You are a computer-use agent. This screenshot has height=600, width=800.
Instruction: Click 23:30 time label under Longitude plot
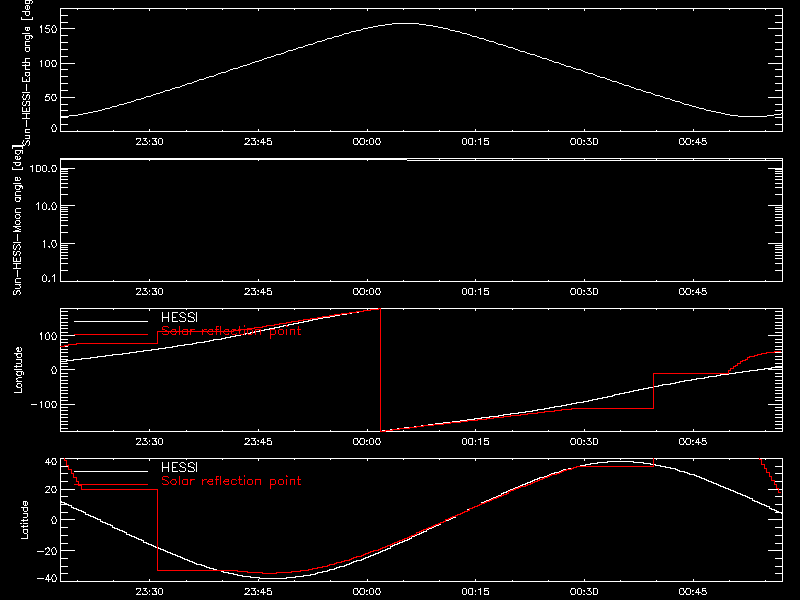[149, 441]
